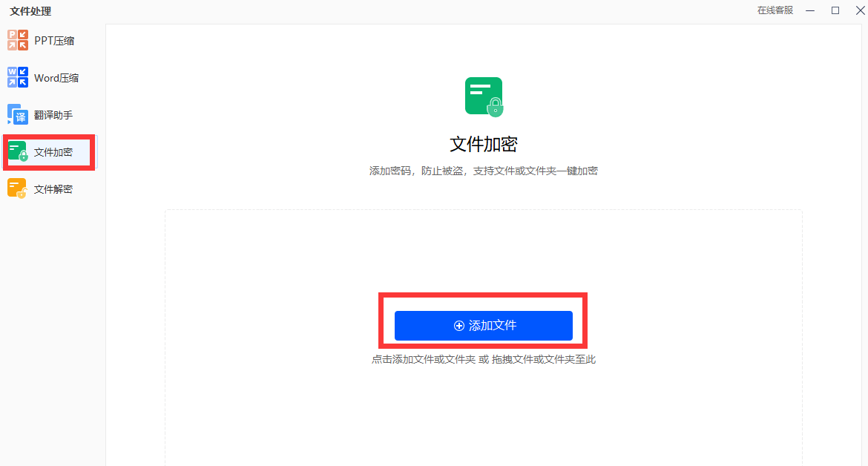Click the 文件加密 heading text
This screenshot has width=868, height=466.
coord(483,145)
